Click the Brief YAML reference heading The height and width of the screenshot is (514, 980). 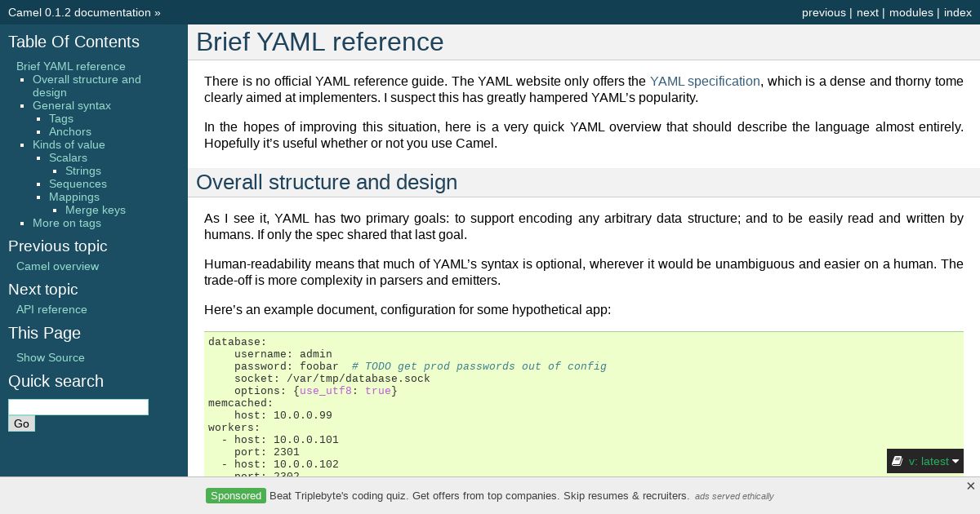click(x=320, y=42)
